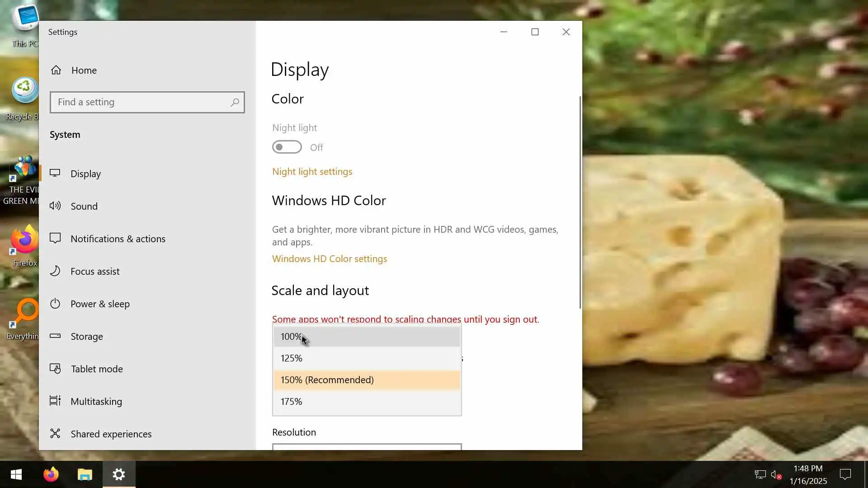Click the Find a setting field
The height and width of the screenshot is (488, 868).
click(x=140, y=103)
